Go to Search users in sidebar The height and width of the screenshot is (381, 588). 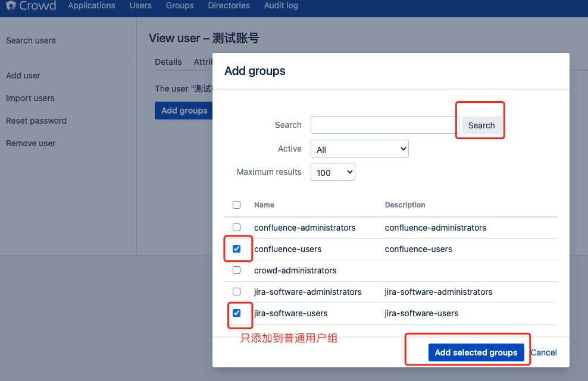[x=31, y=40]
